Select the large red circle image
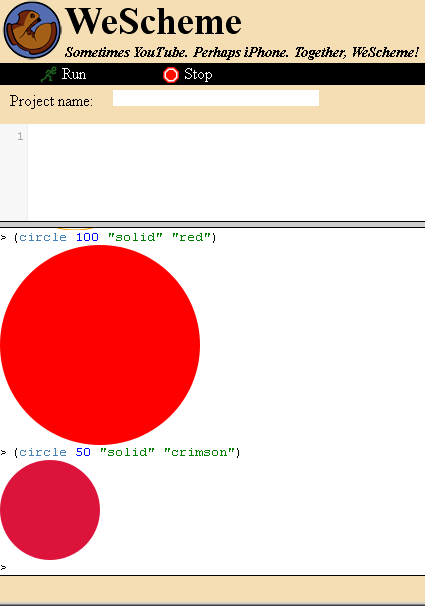The width and height of the screenshot is (425, 607). [x=100, y=345]
